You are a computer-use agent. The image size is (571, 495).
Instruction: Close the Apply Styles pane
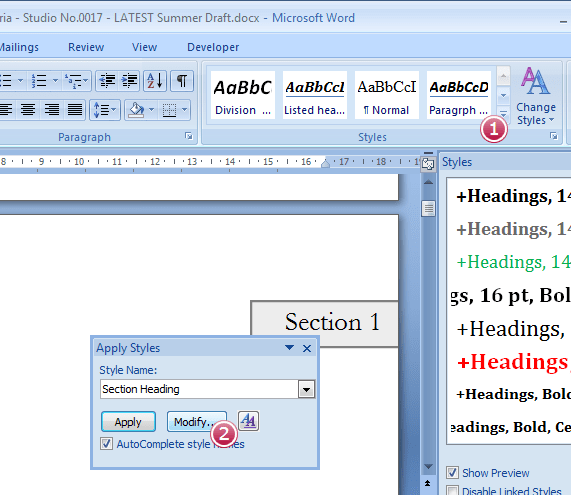tap(307, 348)
